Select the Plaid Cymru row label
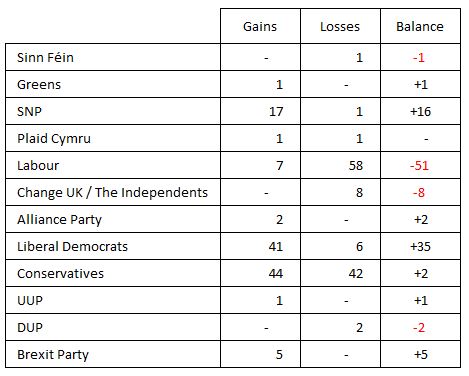 click(54, 138)
